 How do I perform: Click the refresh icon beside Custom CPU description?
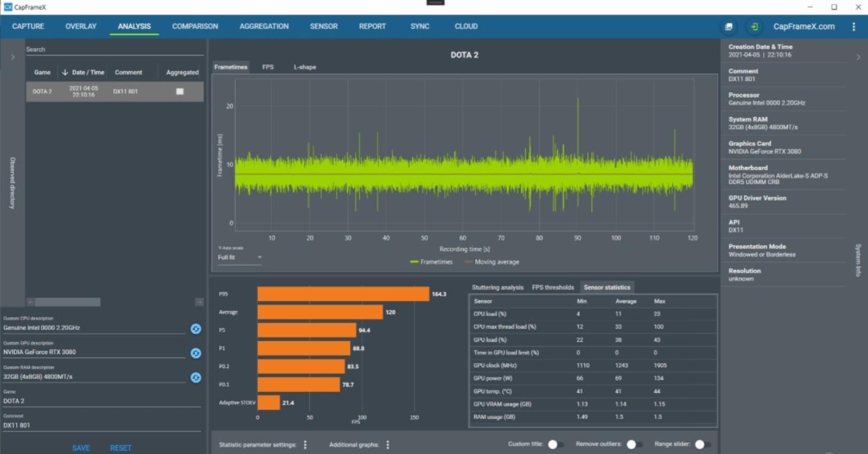click(196, 329)
